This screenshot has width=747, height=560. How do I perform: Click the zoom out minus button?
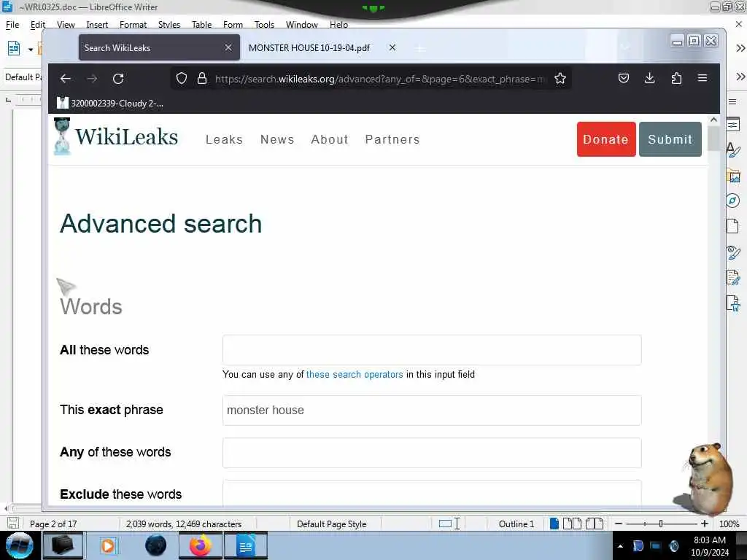click(x=619, y=524)
